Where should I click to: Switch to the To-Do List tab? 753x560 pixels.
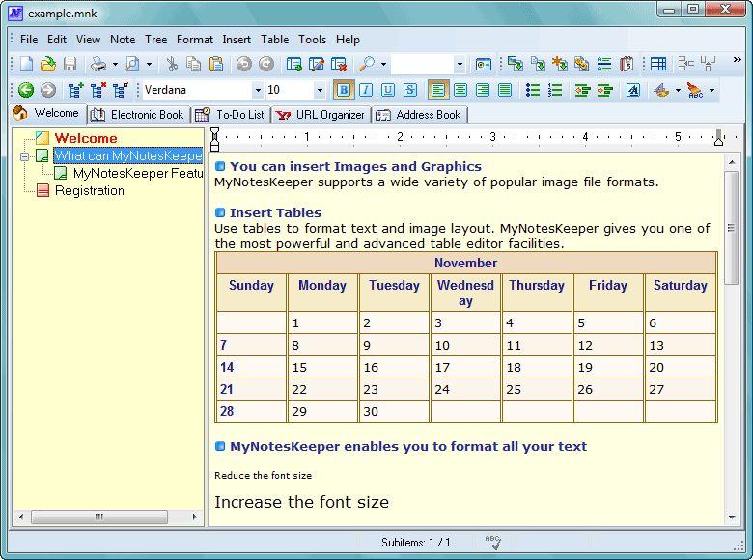pos(232,114)
